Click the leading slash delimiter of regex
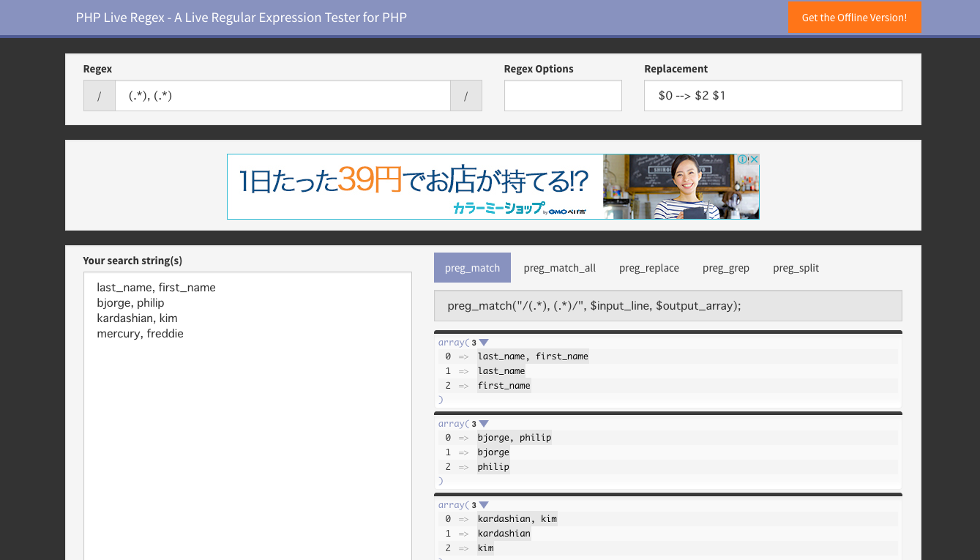 click(100, 96)
